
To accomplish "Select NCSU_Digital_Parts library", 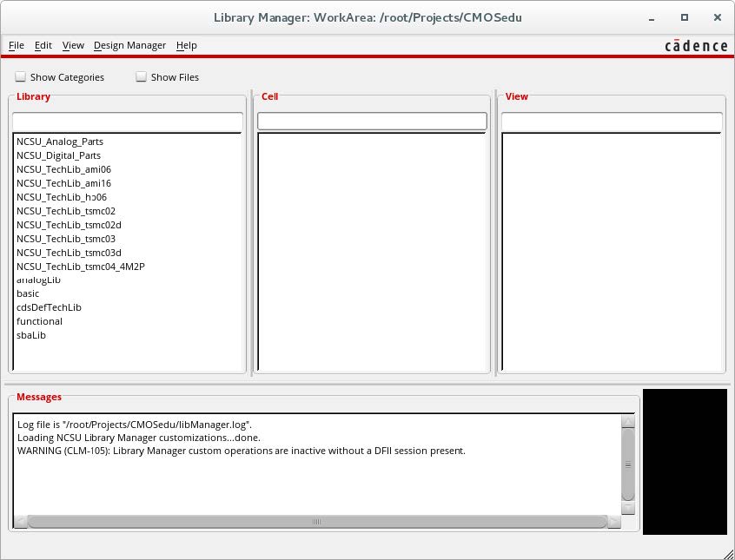I will pyautogui.click(x=58, y=155).
